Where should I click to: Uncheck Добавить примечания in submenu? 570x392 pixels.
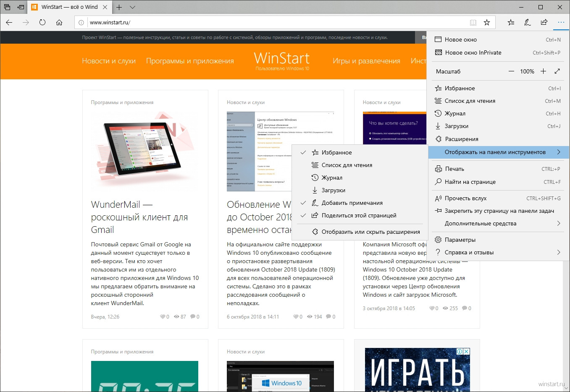pyautogui.click(x=360, y=203)
